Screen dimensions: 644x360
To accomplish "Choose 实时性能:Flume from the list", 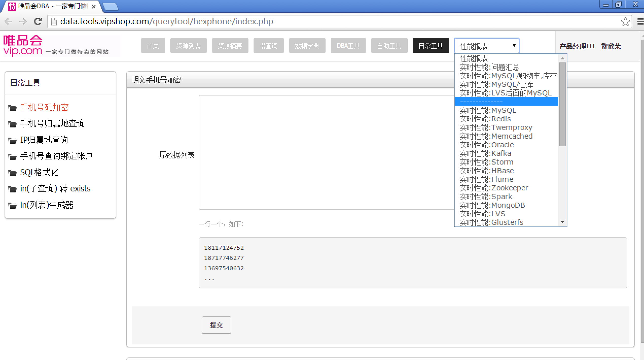I will pos(506,179).
